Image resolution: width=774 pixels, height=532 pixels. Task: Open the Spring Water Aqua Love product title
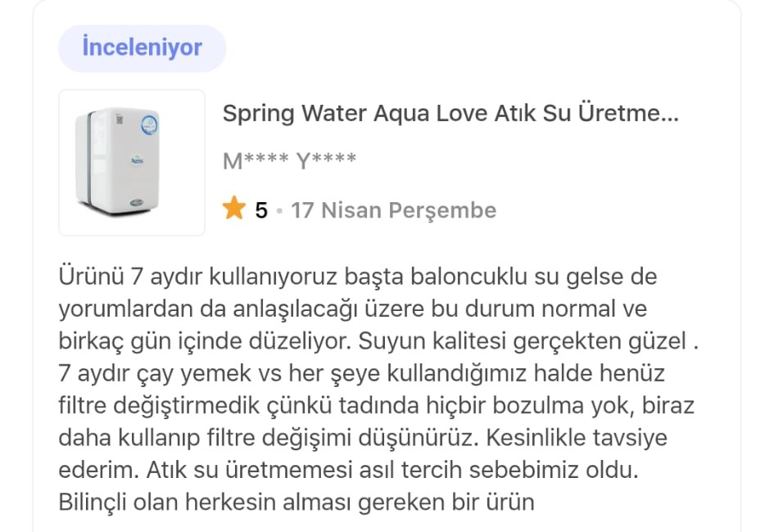pyautogui.click(x=450, y=114)
